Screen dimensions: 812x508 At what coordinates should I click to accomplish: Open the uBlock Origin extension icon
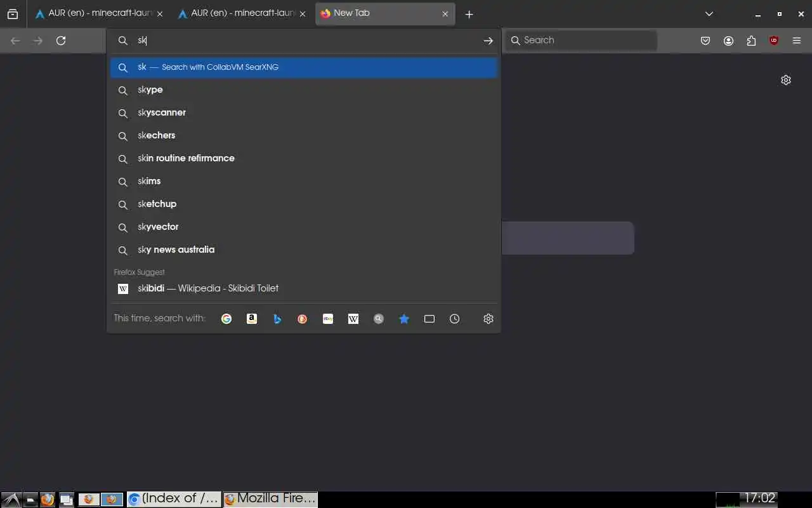(774, 41)
